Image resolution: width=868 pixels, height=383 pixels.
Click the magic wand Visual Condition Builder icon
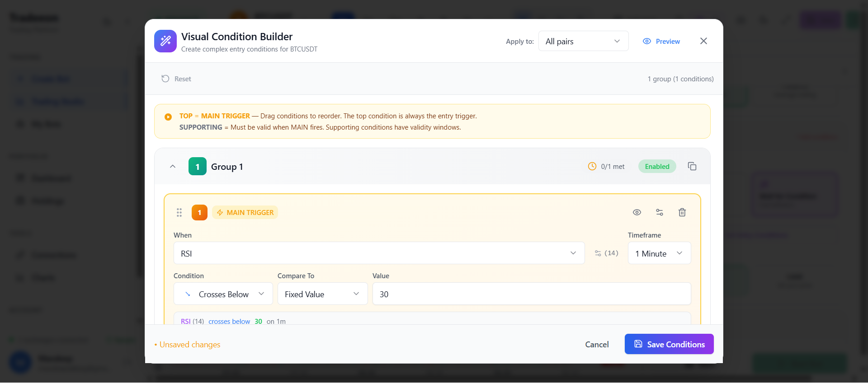pyautogui.click(x=165, y=41)
